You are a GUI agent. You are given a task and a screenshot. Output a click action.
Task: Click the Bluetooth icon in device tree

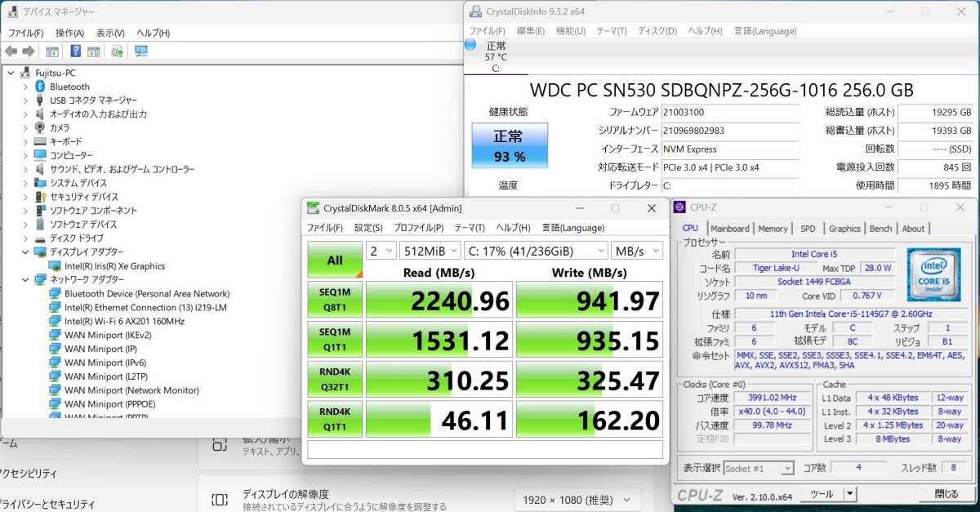[39, 87]
